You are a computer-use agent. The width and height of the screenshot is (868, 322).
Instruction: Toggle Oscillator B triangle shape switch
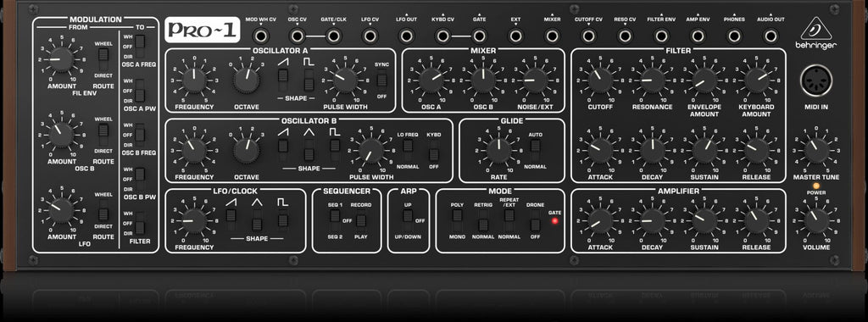(309, 149)
